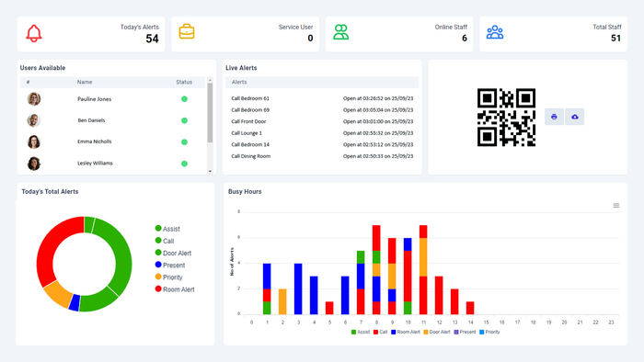Open the Busy Hours chart menu
The width and height of the screenshot is (644, 362).
(x=616, y=206)
